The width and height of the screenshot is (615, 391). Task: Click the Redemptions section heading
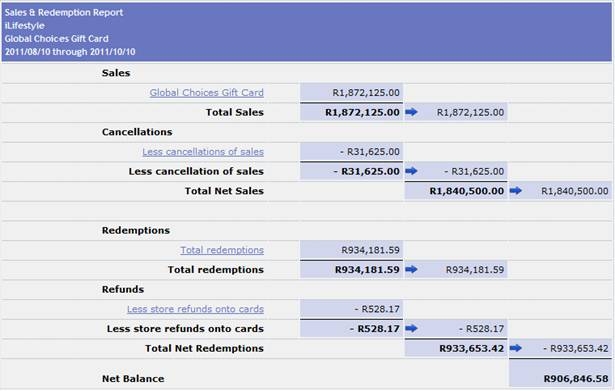pyautogui.click(x=136, y=230)
